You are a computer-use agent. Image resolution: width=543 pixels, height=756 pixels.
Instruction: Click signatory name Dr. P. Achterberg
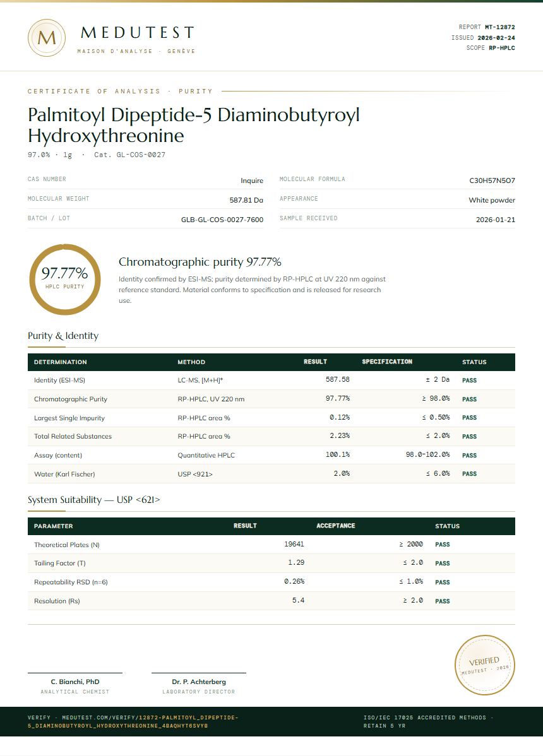[199, 682]
